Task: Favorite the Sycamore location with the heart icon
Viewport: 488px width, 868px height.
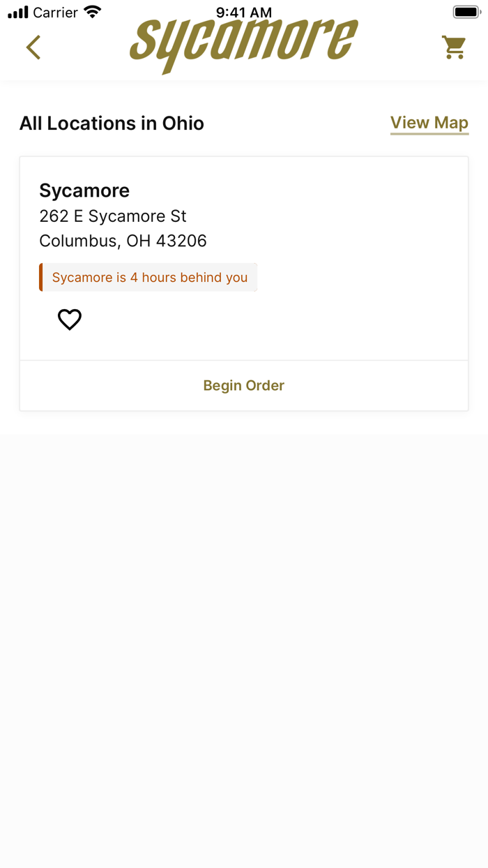Action: coord(69,319)
